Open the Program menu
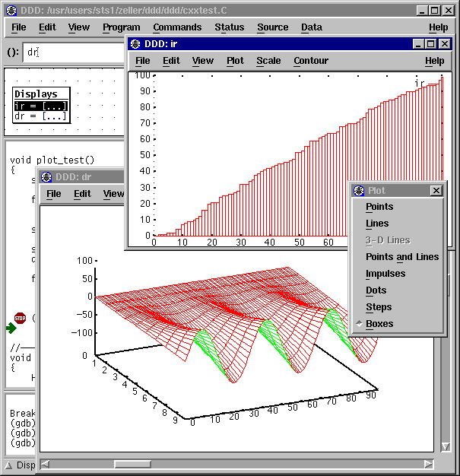The image size is (460, 476). pos(122,27)
